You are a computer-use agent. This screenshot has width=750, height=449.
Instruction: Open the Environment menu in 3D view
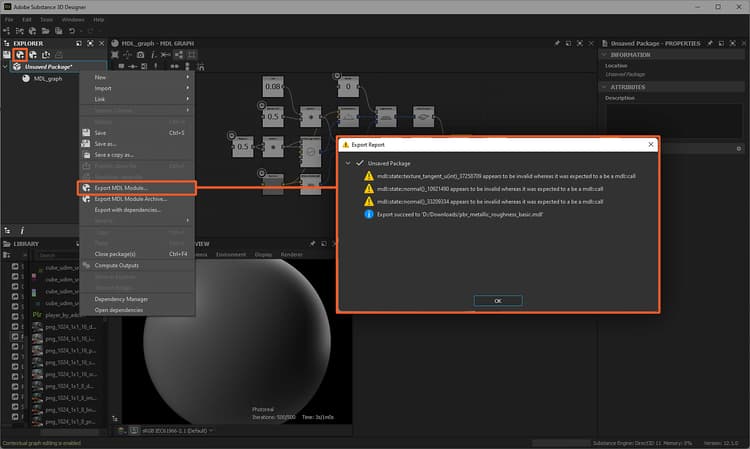pyautogui.click(x=231, y=254)
